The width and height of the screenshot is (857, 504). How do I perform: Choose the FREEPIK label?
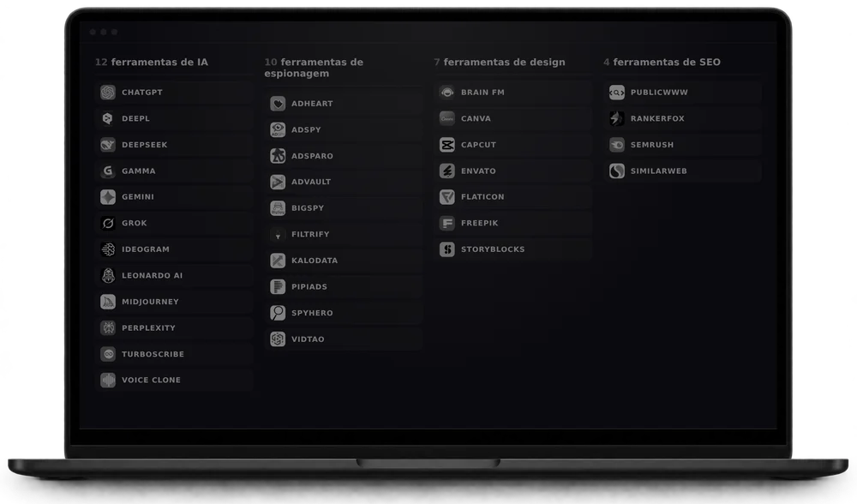(479, 223)
